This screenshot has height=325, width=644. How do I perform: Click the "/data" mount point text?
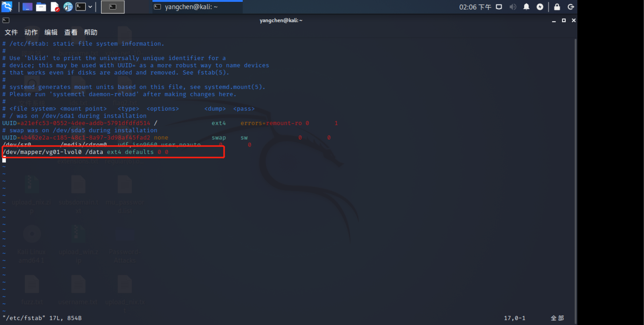pos(94,152)
